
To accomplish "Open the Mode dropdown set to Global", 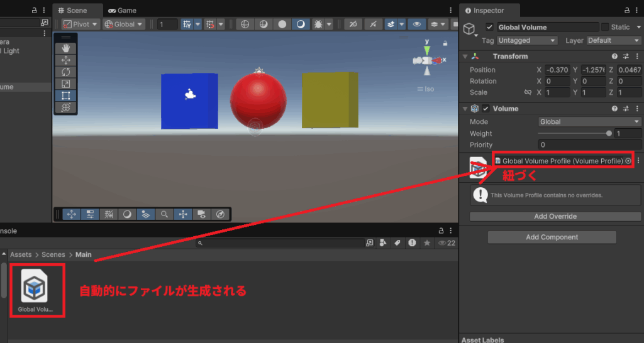I will 589,122.
